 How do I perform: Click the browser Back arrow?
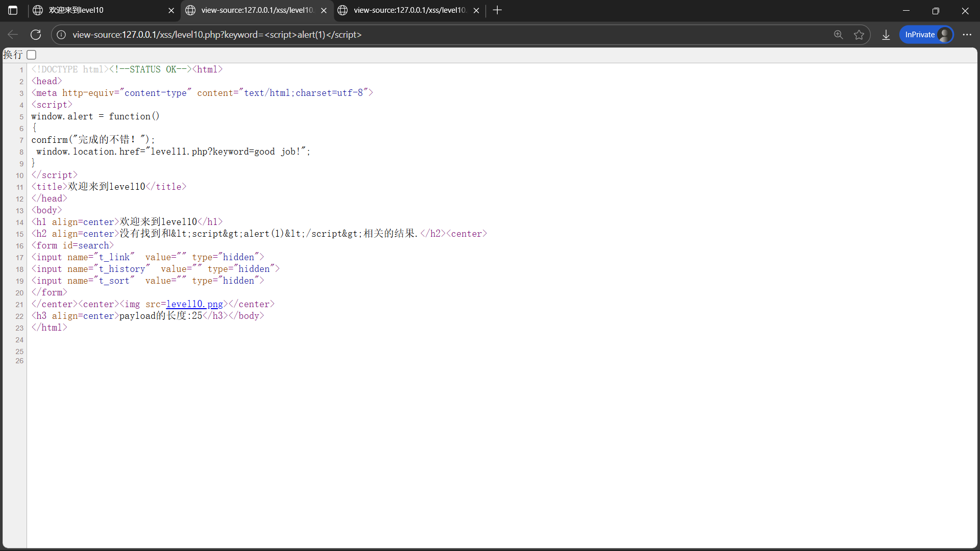point(13,35)
